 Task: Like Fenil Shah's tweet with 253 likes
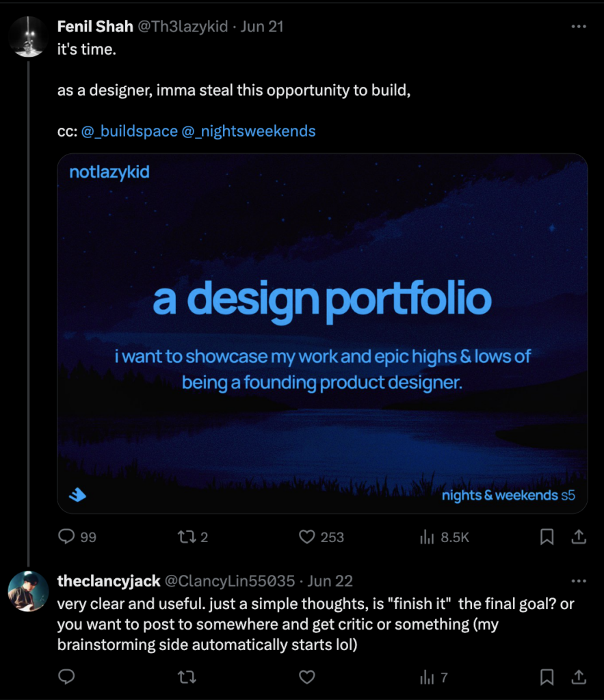tap(307, 537)
